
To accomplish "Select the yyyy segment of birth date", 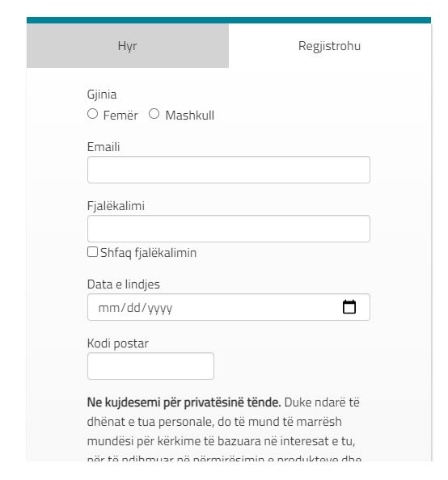I will (x=159, y=308).
